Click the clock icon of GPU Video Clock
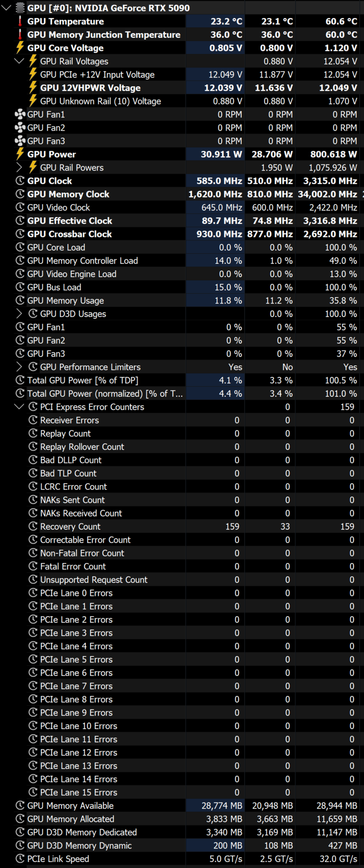Viewport: 364px width, 868px height. (x=20, y=207)
